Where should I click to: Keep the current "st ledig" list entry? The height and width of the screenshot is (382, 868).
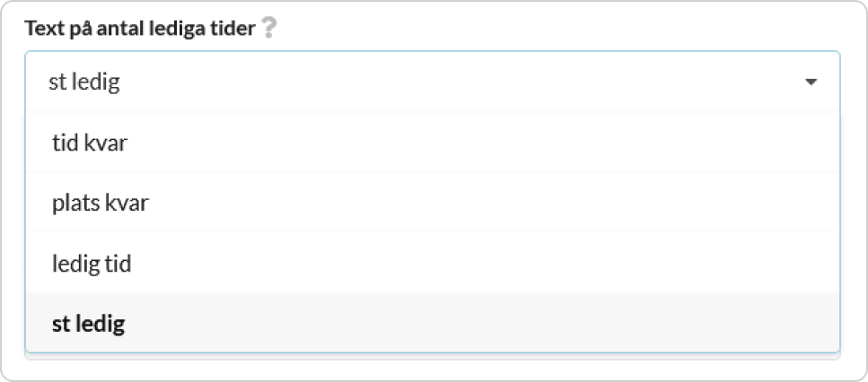pos(433,324)
